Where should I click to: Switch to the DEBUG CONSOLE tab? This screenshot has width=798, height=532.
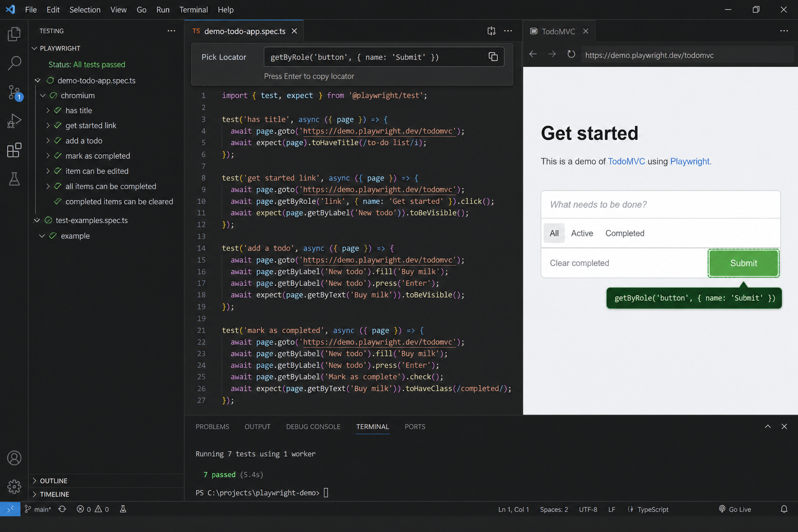click(x=313, y=427)
